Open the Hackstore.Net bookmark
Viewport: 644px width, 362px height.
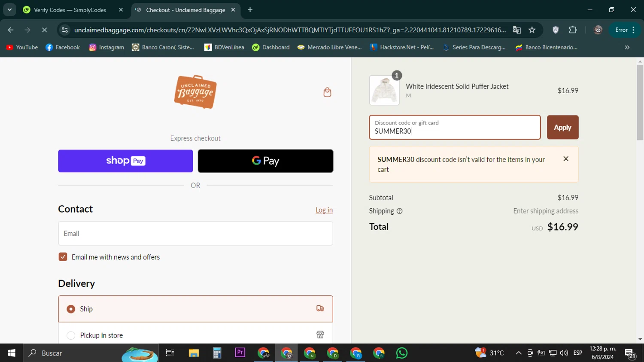[402, 47]
